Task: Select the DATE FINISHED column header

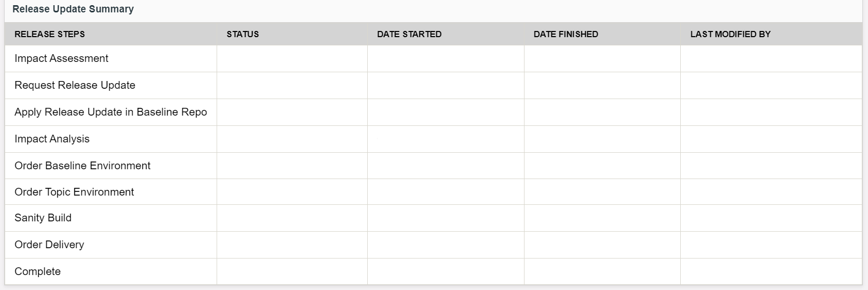Action: pyautogui.click(x=566, y=34)
